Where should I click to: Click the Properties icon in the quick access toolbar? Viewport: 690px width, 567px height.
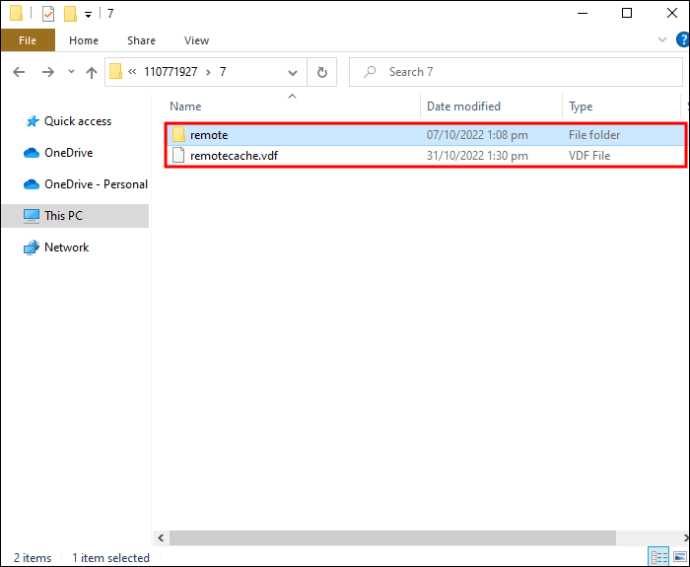pos(48,14)
